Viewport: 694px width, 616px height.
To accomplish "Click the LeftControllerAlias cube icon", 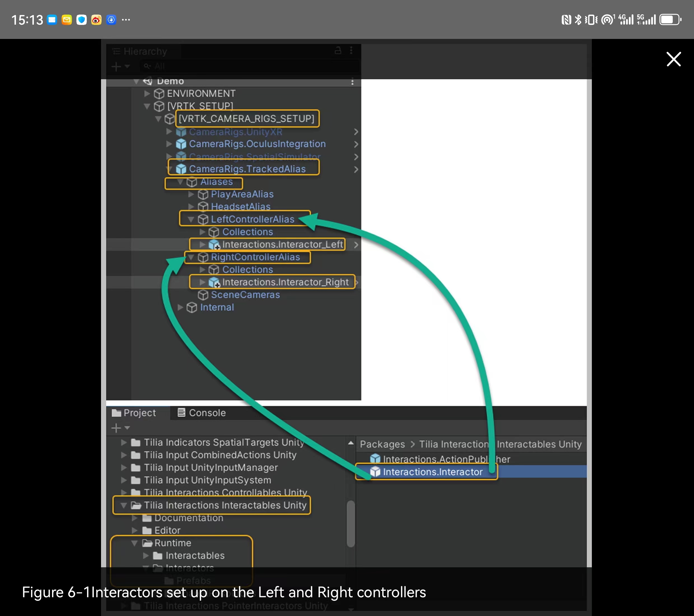I will click(x=203, y=220).
